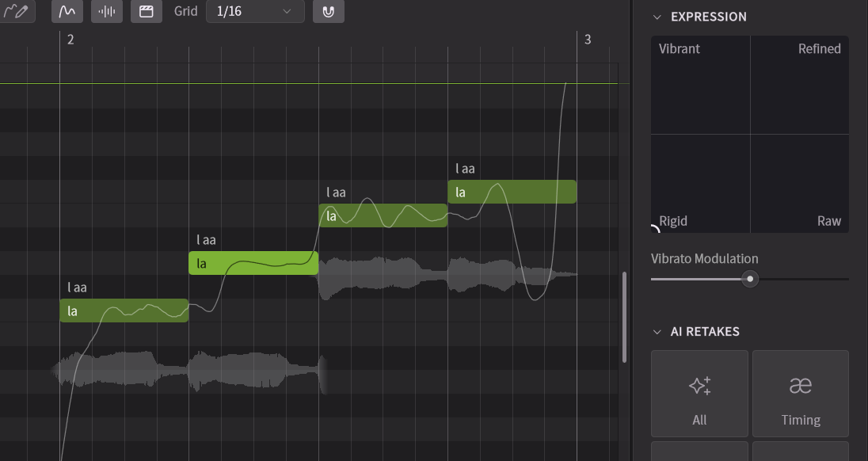Select the pitch pencil draw tool
The width and height of the screenshot is (868, 461).
[x=16, y=11]
